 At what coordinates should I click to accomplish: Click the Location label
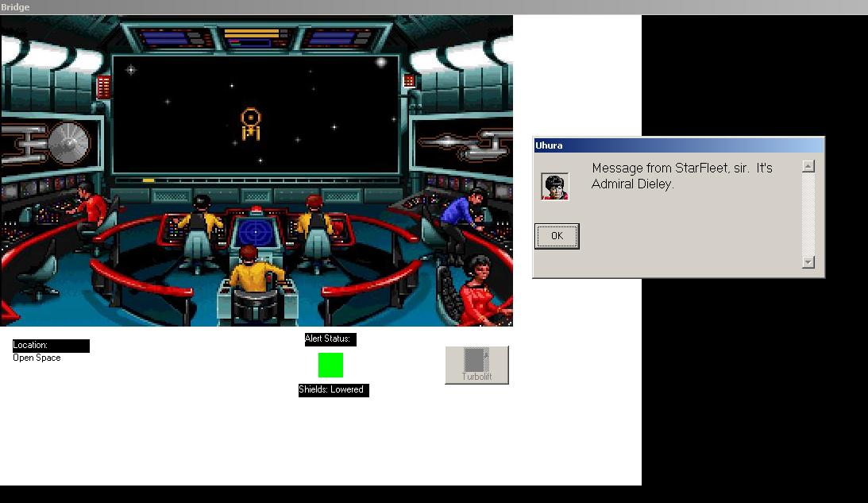(x=51, y=346)
